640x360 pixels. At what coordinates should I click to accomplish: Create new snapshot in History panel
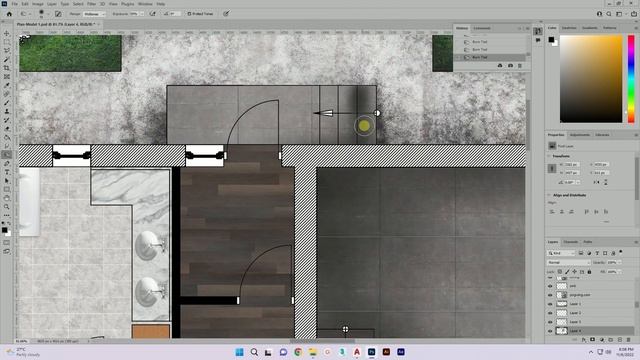(x=510, y=66)
